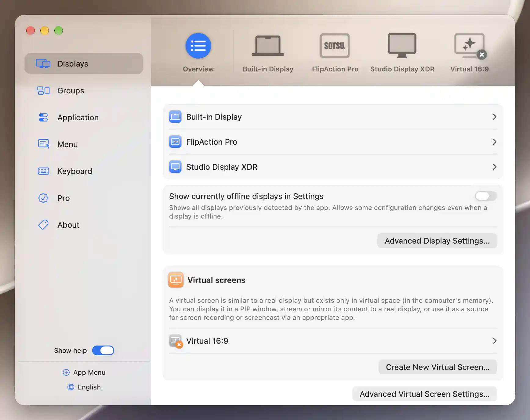Open the About tag icon

[43, 225]
